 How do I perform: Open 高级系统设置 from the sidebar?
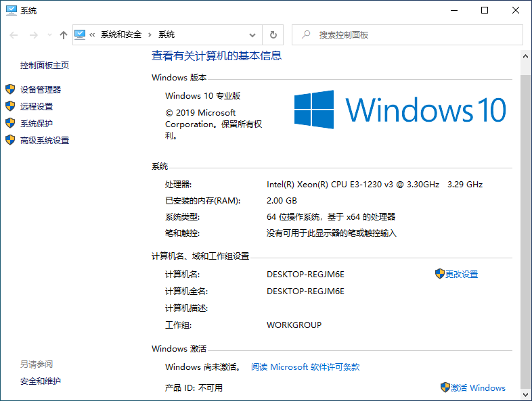click(x=45, y=141)
